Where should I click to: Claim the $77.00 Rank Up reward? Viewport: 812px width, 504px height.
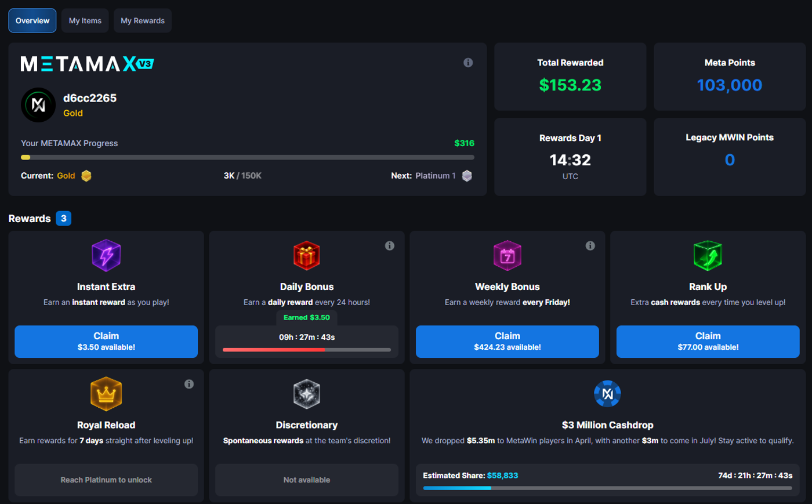click(708, 342)
